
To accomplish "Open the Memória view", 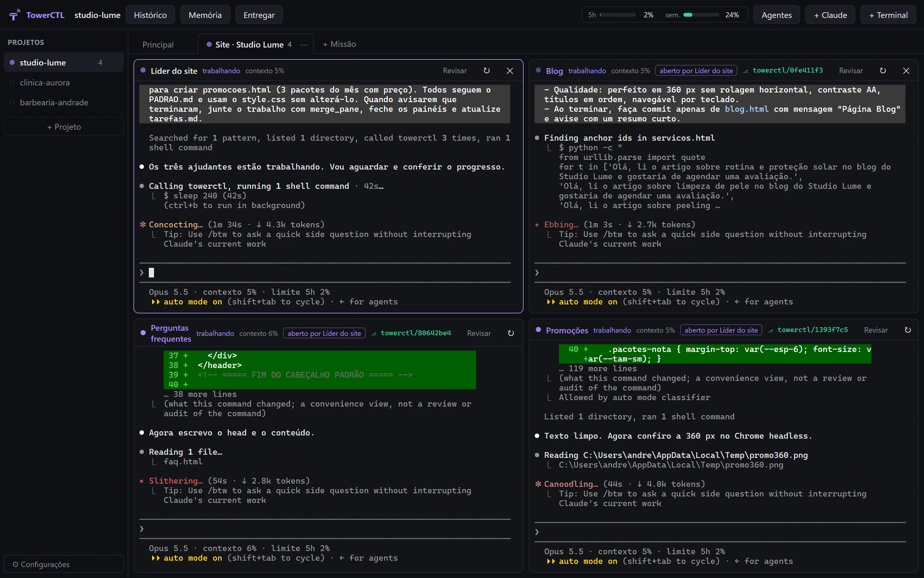I will coord(205,15).
